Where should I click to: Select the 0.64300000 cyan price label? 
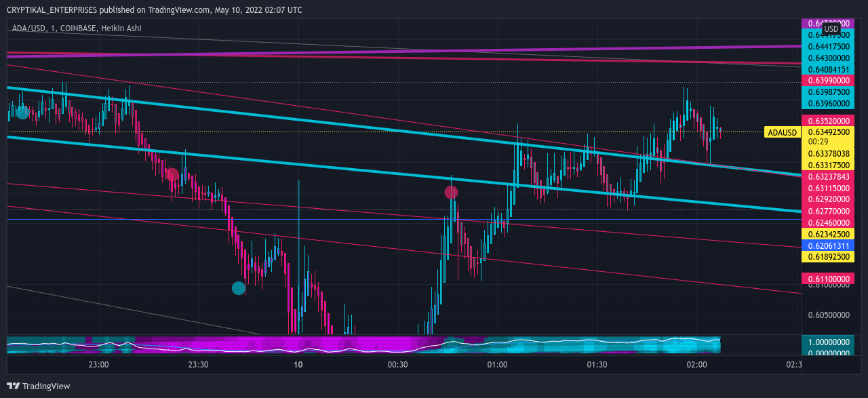tap(829, 58)
